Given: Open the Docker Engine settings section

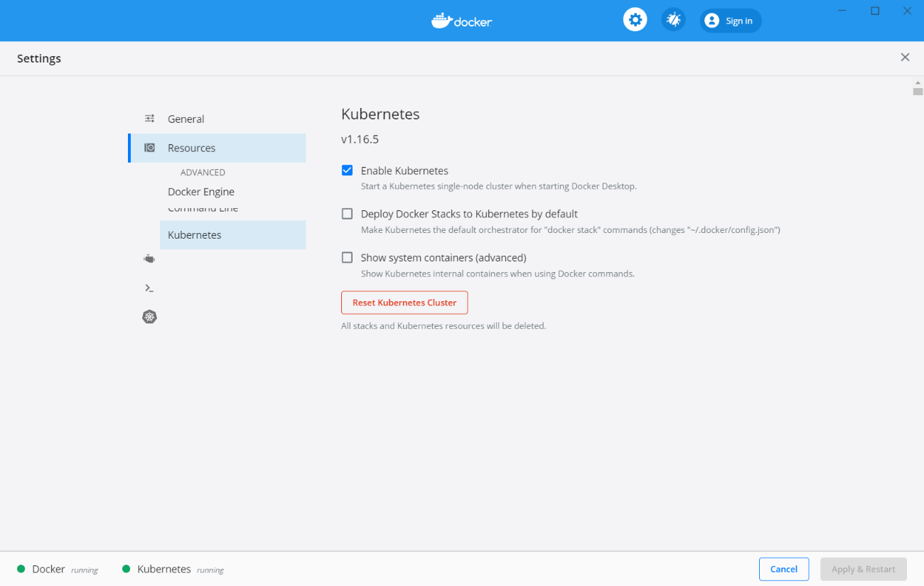Looking at the screenshot, I should click(201, 192).
